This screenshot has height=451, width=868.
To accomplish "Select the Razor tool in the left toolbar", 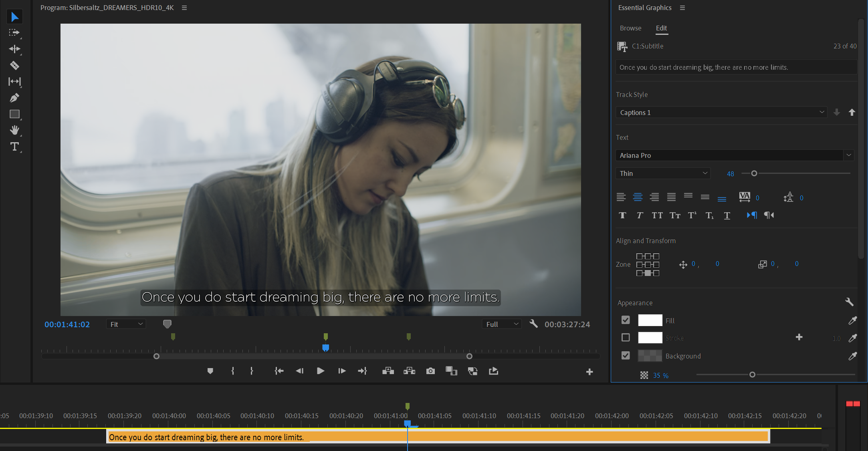I will coord(14,65).
